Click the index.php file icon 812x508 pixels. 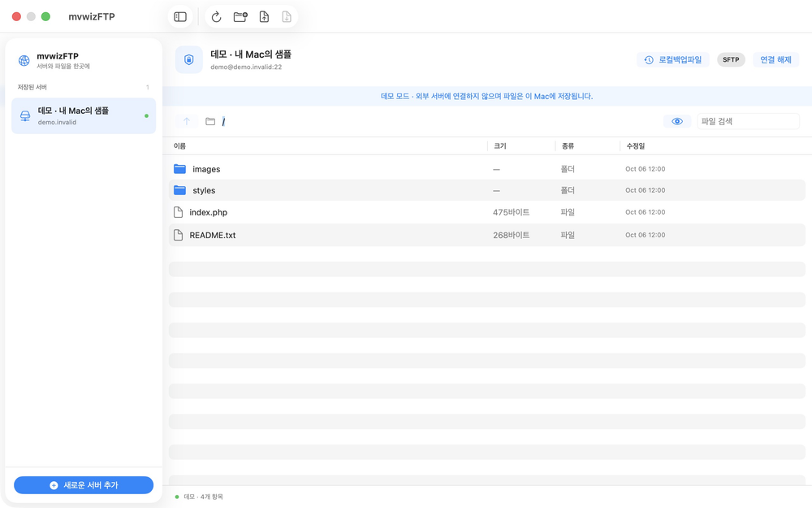click(x=178, y=212)
